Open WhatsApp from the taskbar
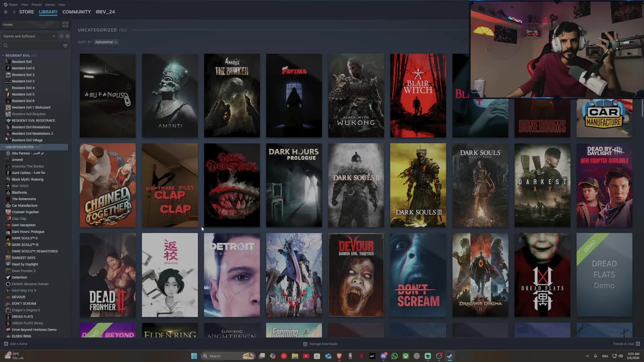 (x=394, y=356)
